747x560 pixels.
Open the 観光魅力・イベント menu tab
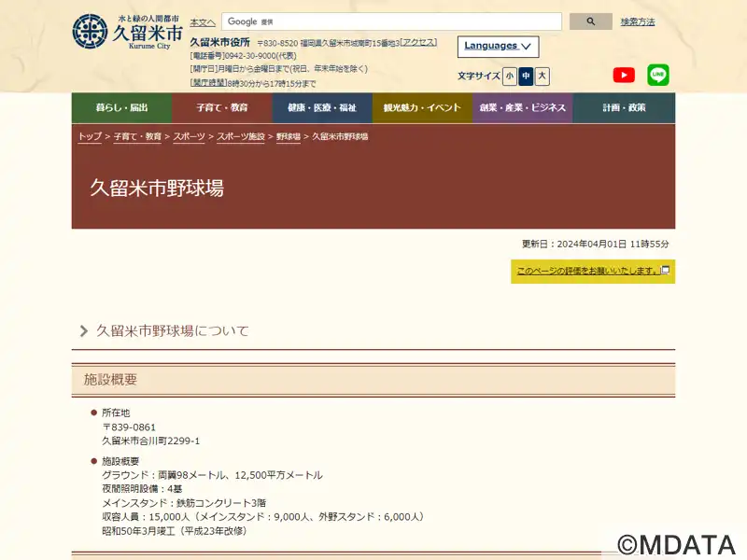pyautogui.click(x=423, y=108)
